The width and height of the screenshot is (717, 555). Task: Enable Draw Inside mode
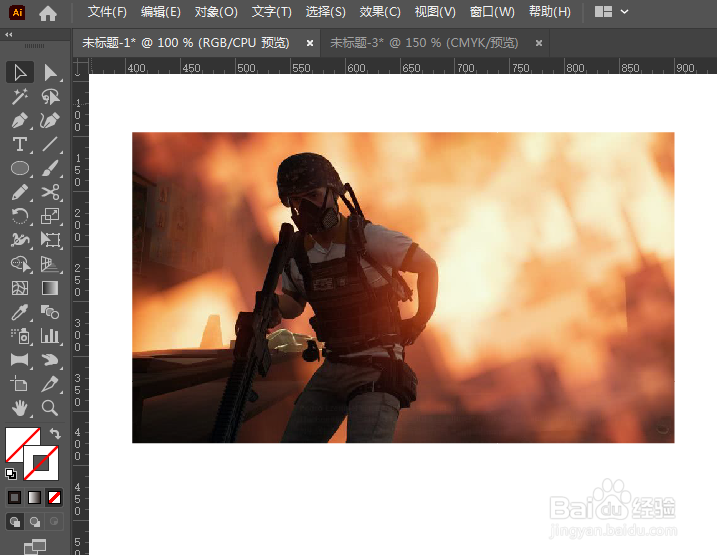54,522
